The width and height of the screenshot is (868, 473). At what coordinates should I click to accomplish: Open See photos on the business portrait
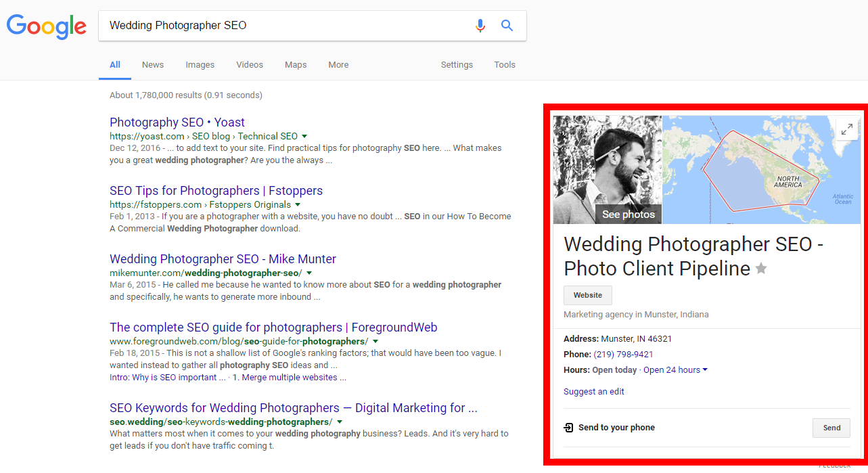coord(629,215)
